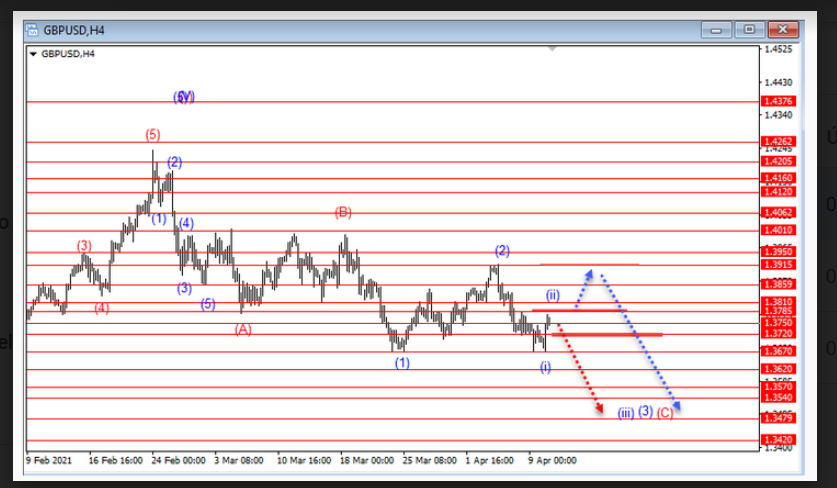Select the 9 Apr 00:00 time axis label
Image resolution: width=837 pixels, height=488 pixels.
(x=552, y=461)
